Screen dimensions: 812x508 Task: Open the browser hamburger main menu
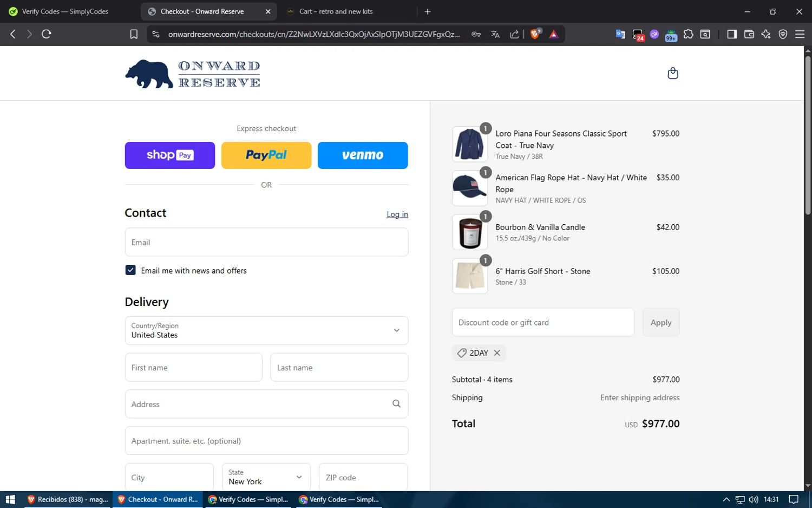point(800,34)
